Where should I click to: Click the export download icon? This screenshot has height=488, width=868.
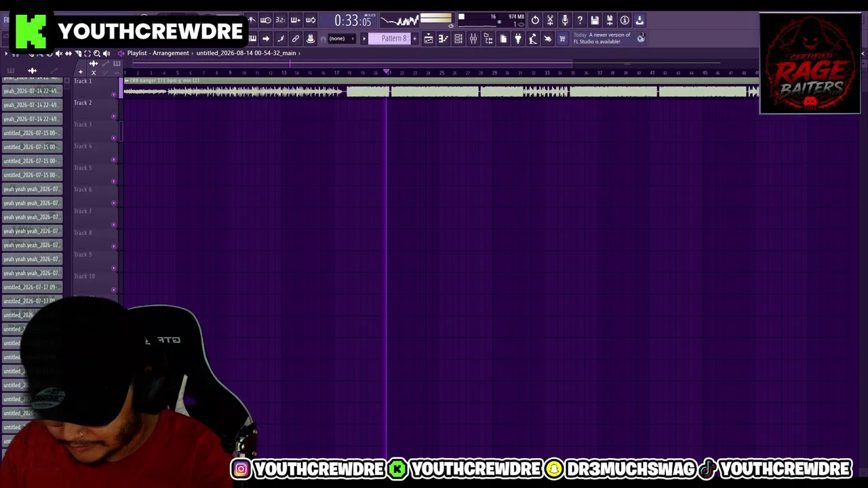639,20
